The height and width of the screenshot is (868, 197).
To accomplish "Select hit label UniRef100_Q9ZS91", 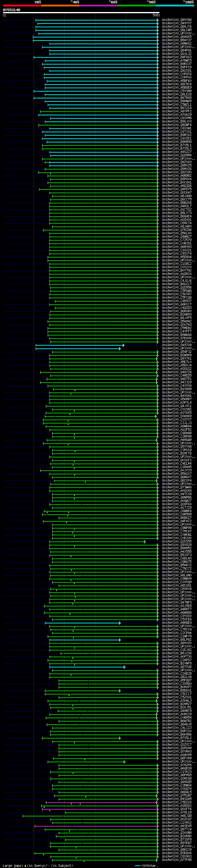I will point(177,71).
